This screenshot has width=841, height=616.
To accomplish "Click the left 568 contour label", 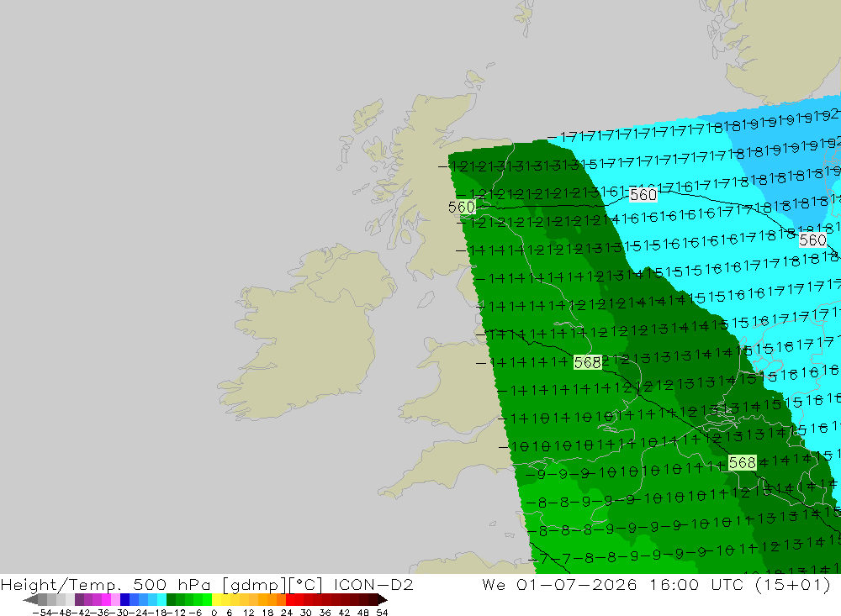I will point(587,362).
